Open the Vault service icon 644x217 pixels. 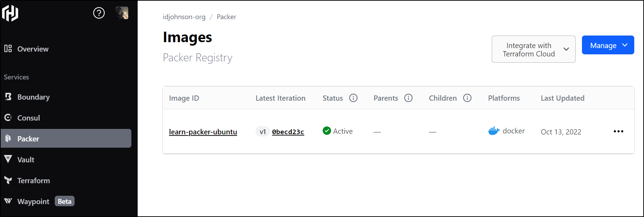coord(8,159)
